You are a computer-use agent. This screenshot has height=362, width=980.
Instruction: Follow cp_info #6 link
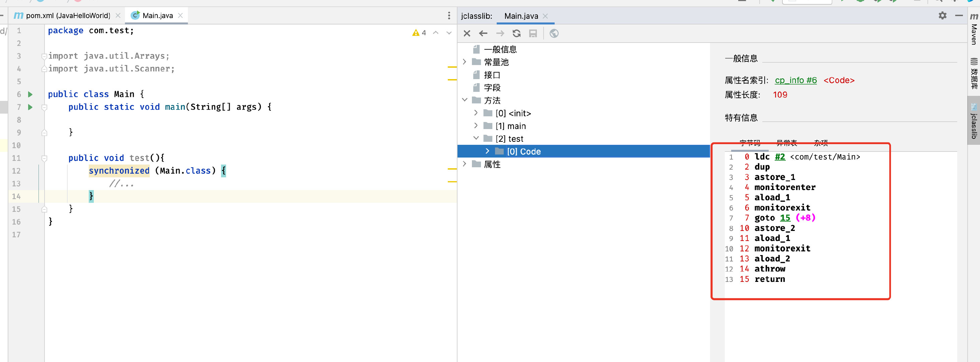[795, 80]
